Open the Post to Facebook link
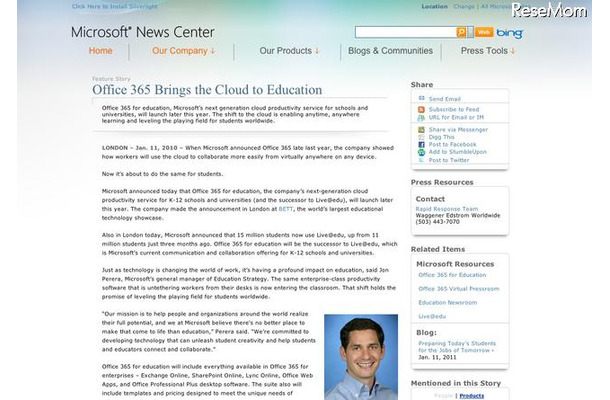The height and width of the screenshot is (400, 610). 452,144
